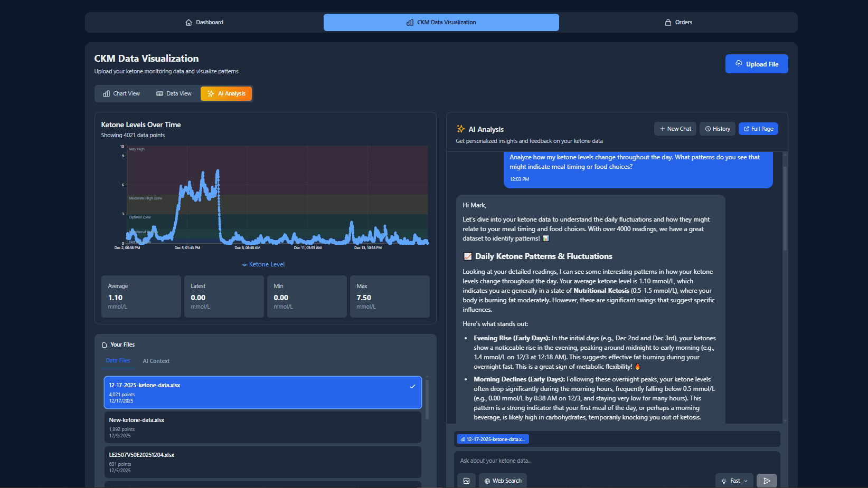Click the Upload File button
Viewport: 868px width, 488px height.
[x=756, y=64]
